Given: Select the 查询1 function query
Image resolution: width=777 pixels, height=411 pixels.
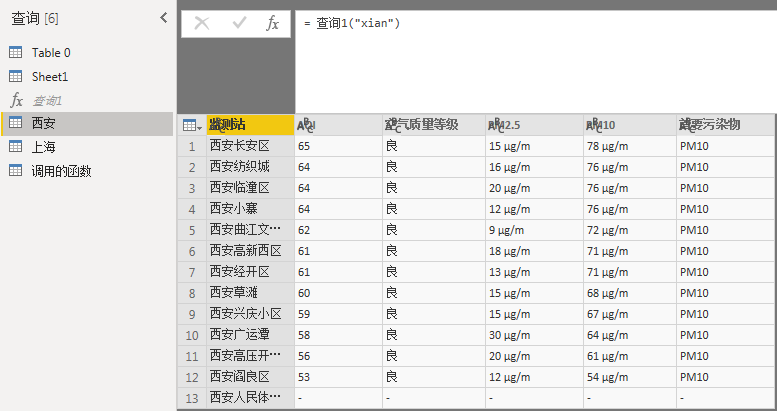Looking at the screenshot, I should tap(47, 100).
